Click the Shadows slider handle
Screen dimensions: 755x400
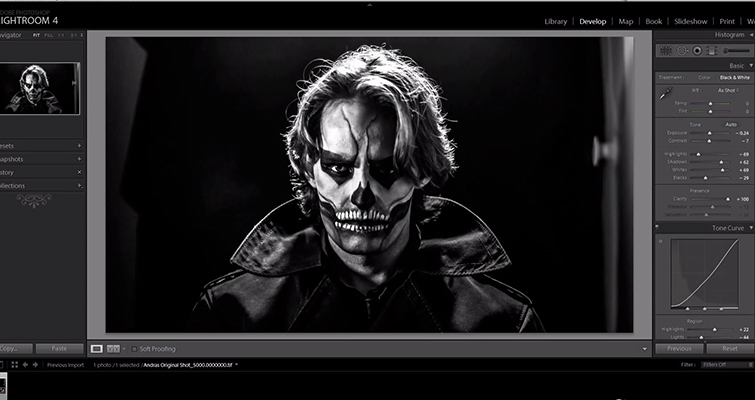(721, 162)
